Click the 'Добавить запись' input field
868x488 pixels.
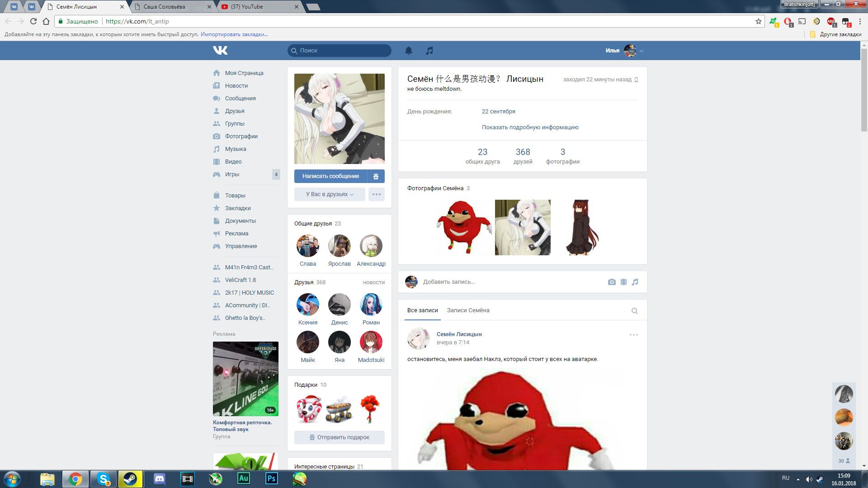tap(511, 282)
